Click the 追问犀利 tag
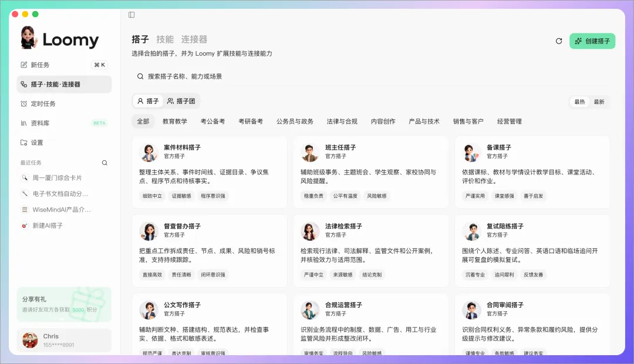 [504, 275]
